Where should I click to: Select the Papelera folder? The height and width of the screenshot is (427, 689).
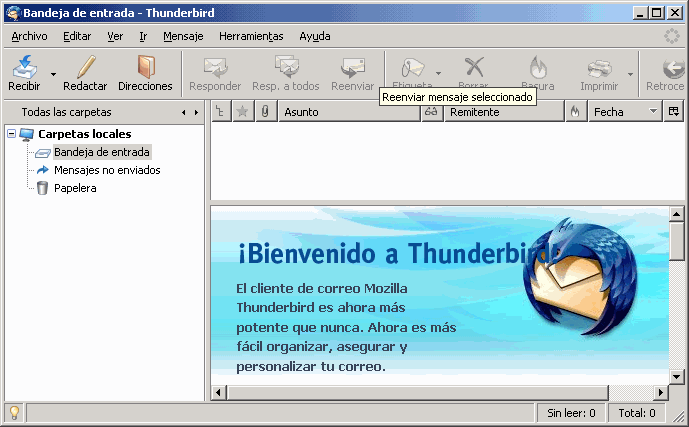tap(75, 188)
